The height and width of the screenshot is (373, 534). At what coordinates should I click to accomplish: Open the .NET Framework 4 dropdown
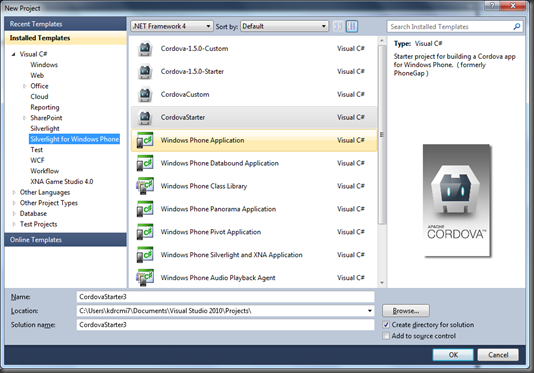[x=172, y=26]
